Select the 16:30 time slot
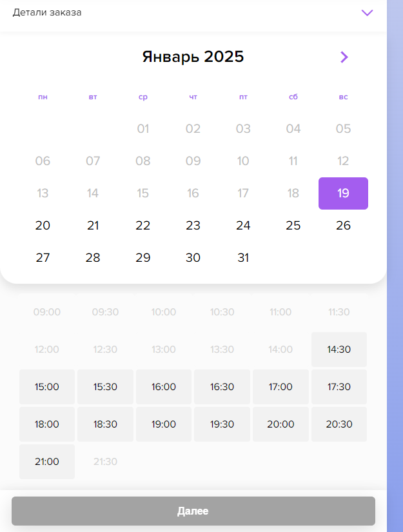The height and width of the screenshot is (532, 403). [222, 387]
